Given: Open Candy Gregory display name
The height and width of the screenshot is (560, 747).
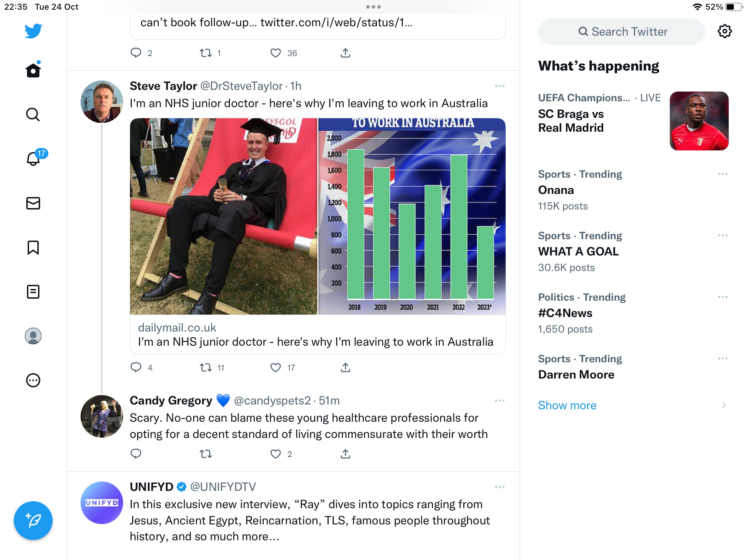Looking at the screenshot, I should [x=171, y=401].
